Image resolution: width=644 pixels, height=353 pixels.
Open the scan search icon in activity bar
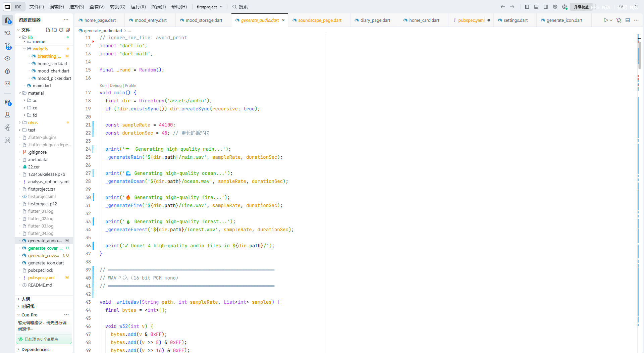7,140
